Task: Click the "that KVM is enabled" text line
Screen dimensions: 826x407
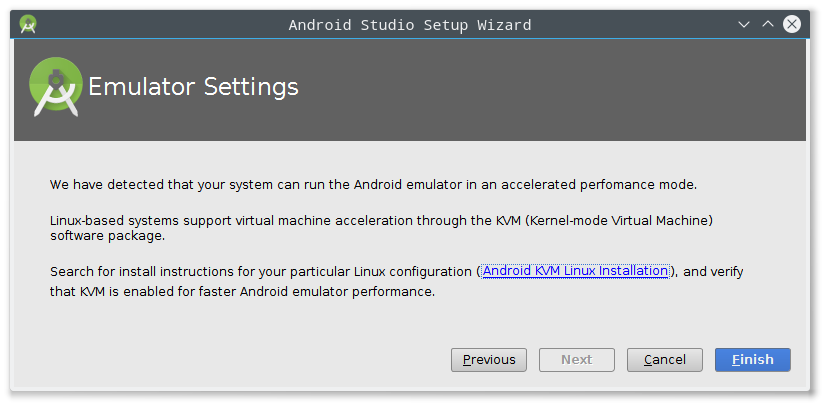Action: point(242,291)
